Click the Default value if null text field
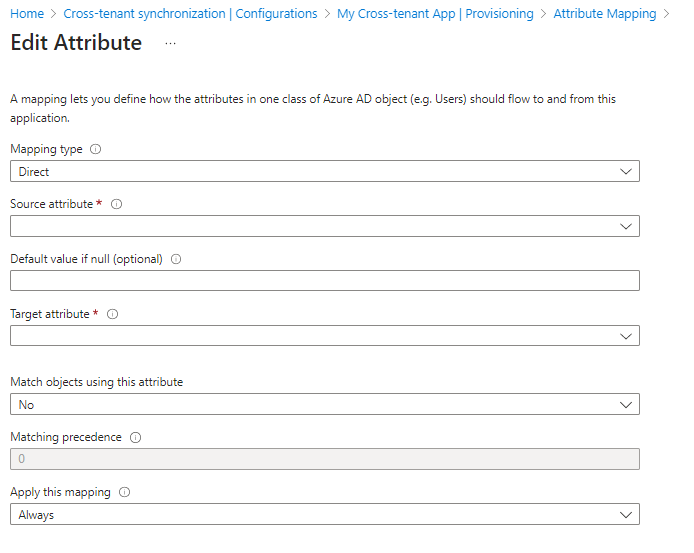 coord(324,281)
